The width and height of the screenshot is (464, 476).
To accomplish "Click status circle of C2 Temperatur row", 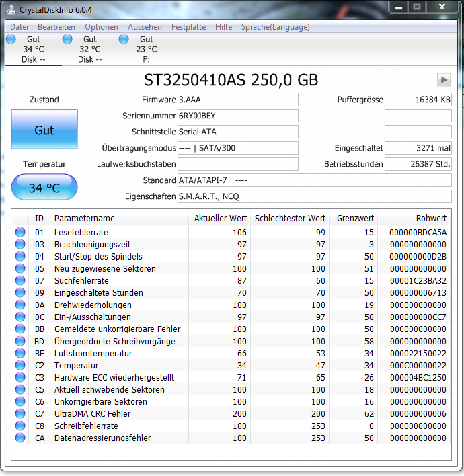I will [20, 365].
